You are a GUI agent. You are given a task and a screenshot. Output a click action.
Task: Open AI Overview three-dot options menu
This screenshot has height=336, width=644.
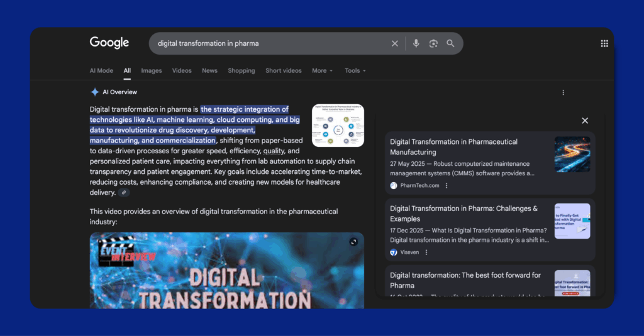[x=563, y=92]
